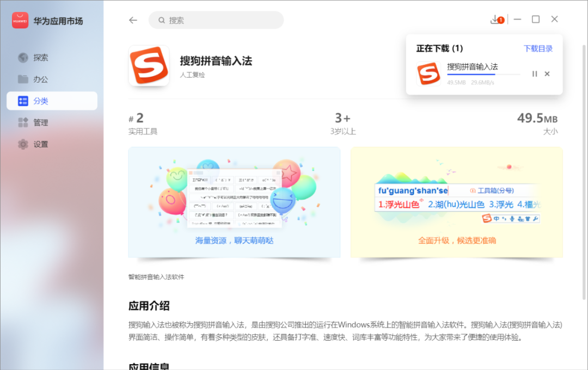The width and height of the screenshot is (588, 370).
Task: Open the 办公 office section
Action: pyautogui.click(x=52, y=79)
